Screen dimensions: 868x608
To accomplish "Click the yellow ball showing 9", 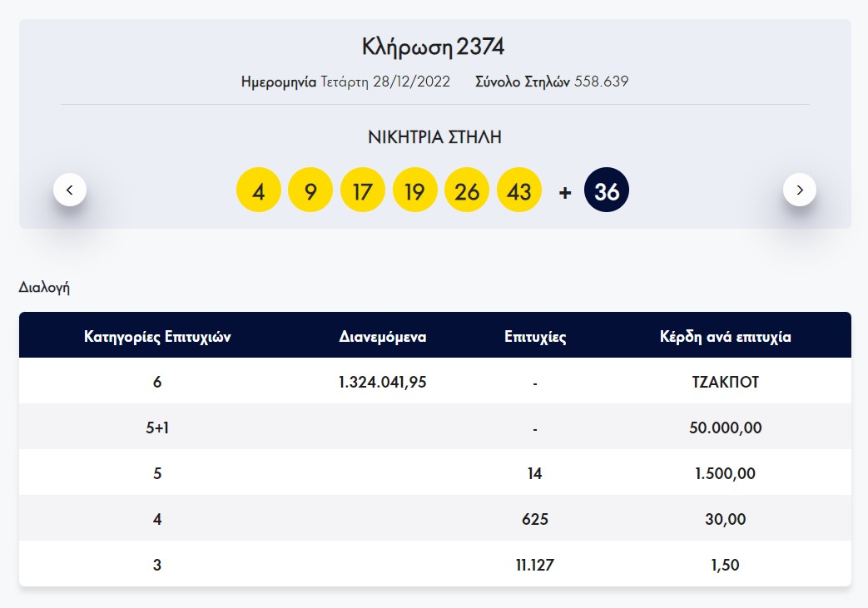I will 311,190.
